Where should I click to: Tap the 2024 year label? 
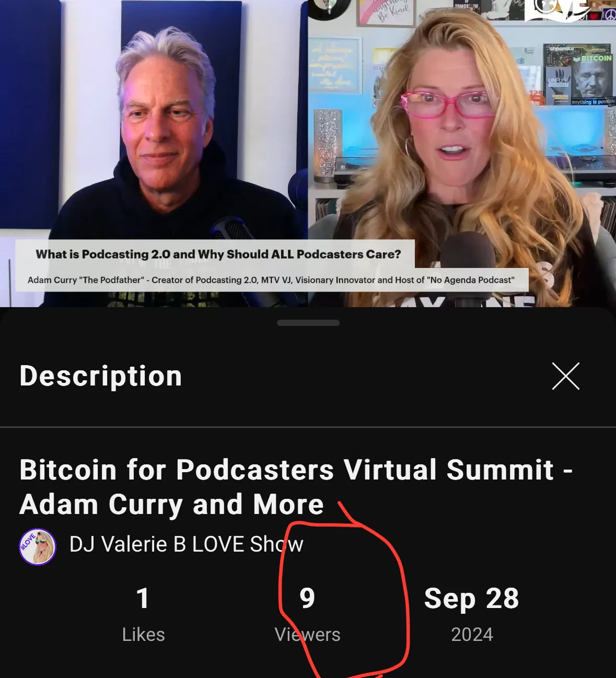tap(472, 635)
